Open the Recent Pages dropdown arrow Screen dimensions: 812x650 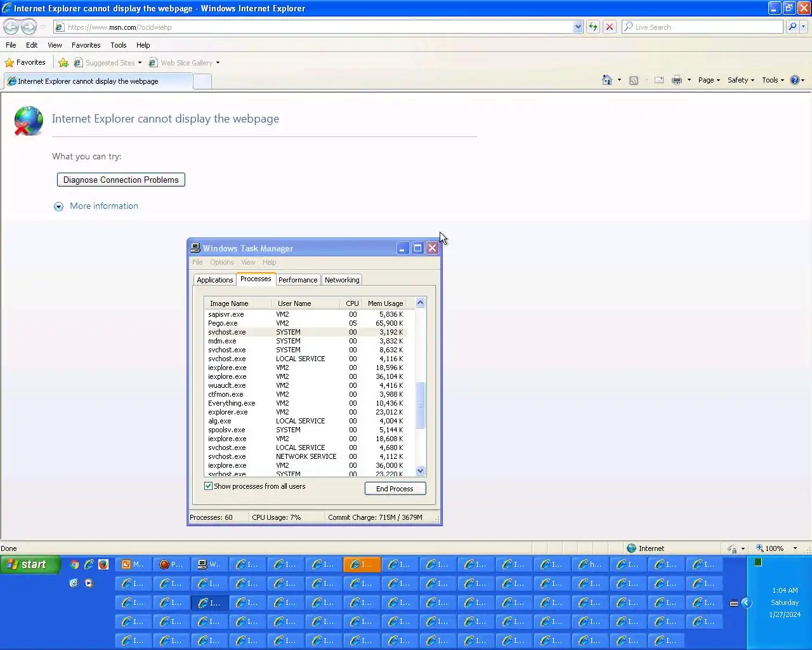[43, 27]
